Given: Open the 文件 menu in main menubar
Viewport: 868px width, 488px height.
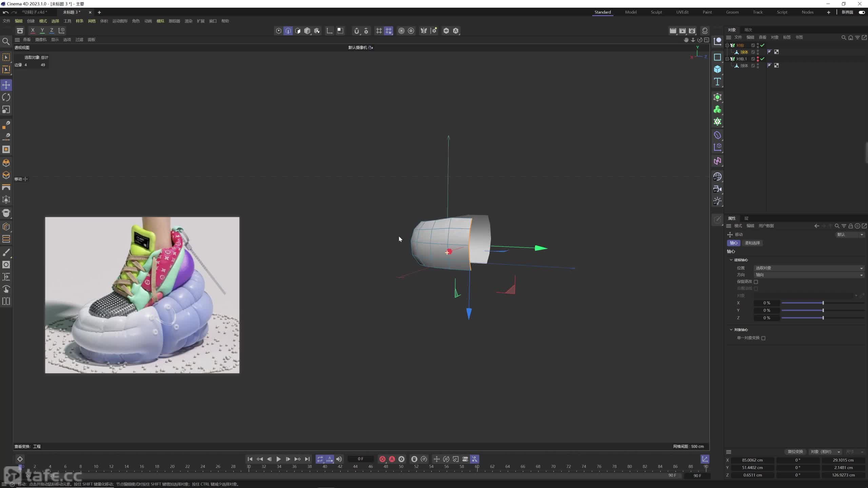Looking at the screenshot, I should click(6, 21).
